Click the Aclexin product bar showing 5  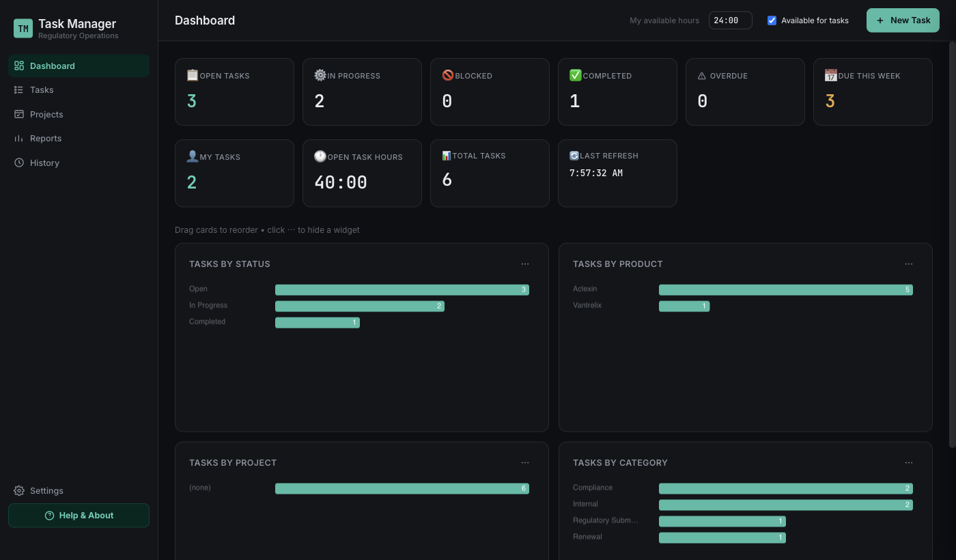786,290
